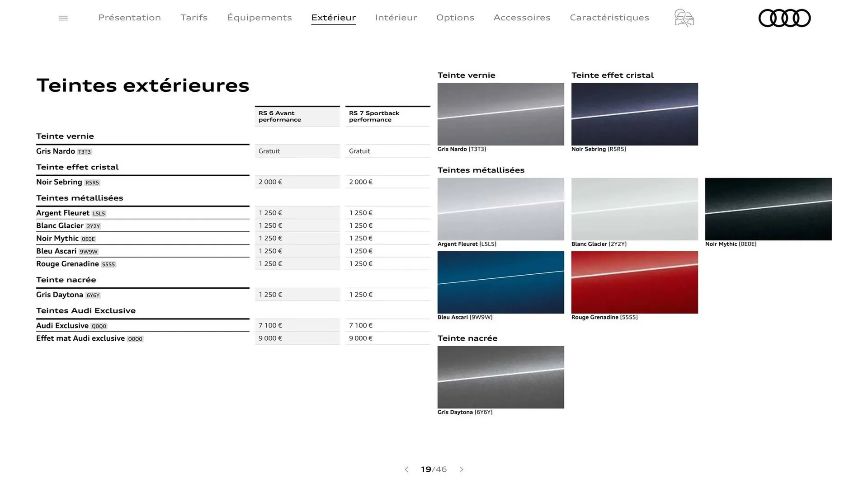Open the Présentation menu entry
The width and height of the screenshot is (868, 488).
click(x=129, y=18)
